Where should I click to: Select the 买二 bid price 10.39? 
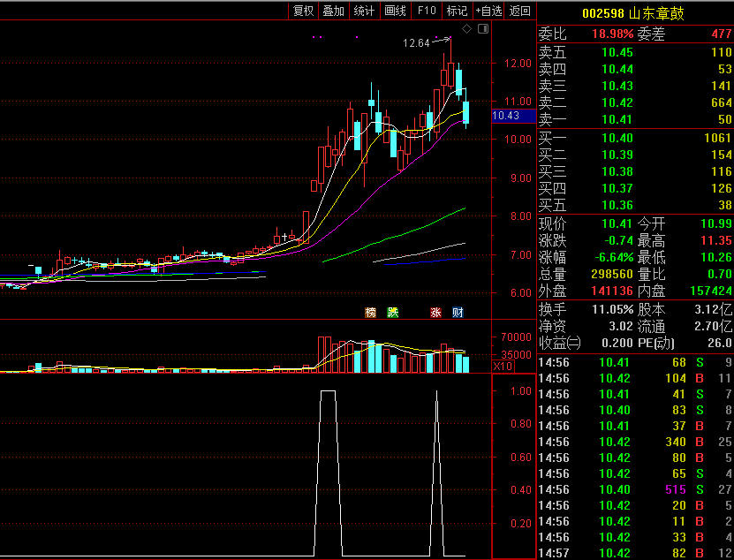click(x=617, y=155)
